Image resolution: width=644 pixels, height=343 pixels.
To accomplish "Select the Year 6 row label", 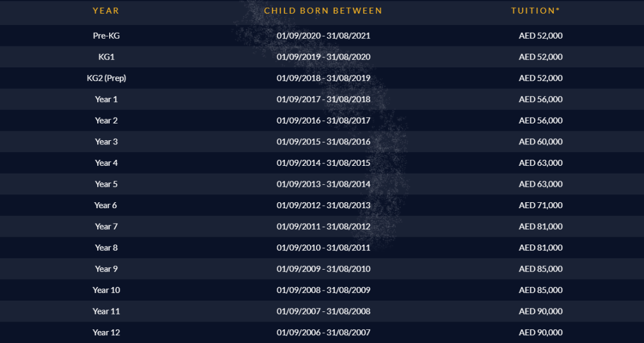I will pyautogui.click(x=106, y=205).
